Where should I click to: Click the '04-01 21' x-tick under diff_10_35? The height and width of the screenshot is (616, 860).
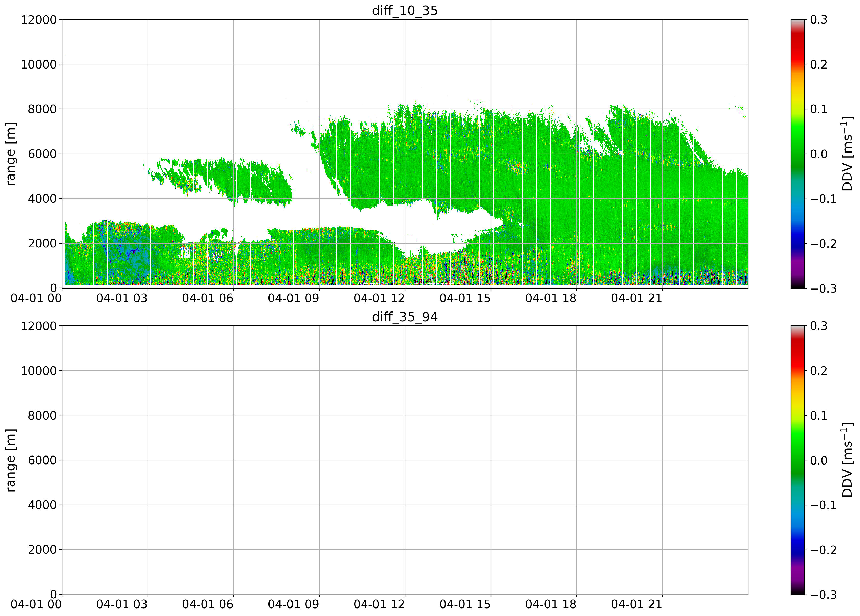637,298
